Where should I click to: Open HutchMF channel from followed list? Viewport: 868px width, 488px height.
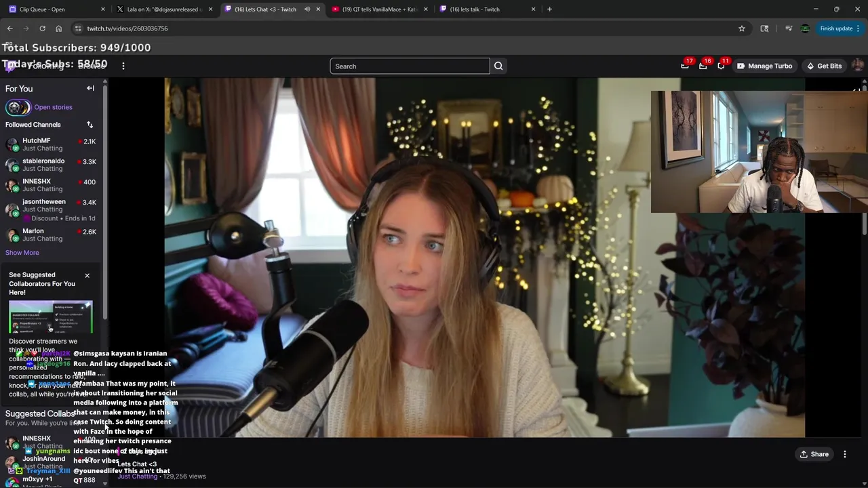(x=52, y=144)
